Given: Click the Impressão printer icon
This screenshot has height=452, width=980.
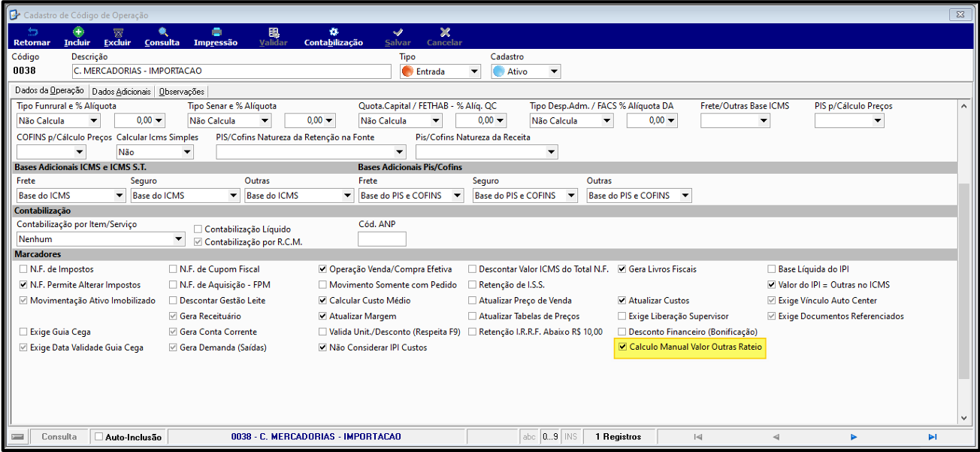Looking at the screenshot, I should (216, 32).
